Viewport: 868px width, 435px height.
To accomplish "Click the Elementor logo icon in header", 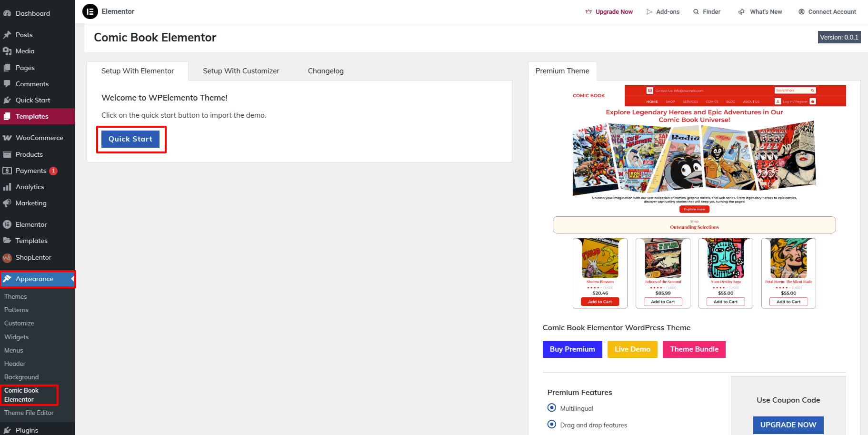I will (x=90, y=11).
